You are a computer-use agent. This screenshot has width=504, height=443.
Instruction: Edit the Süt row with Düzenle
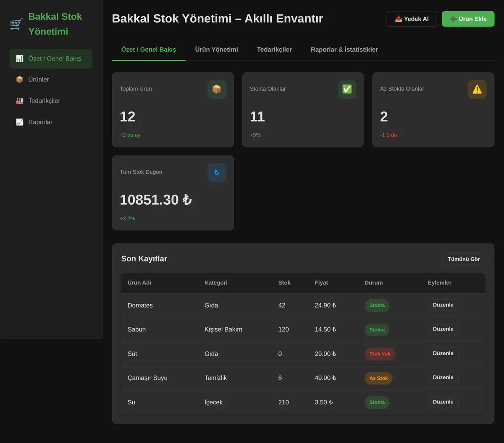pyautogui.click(x=443, y=353)
